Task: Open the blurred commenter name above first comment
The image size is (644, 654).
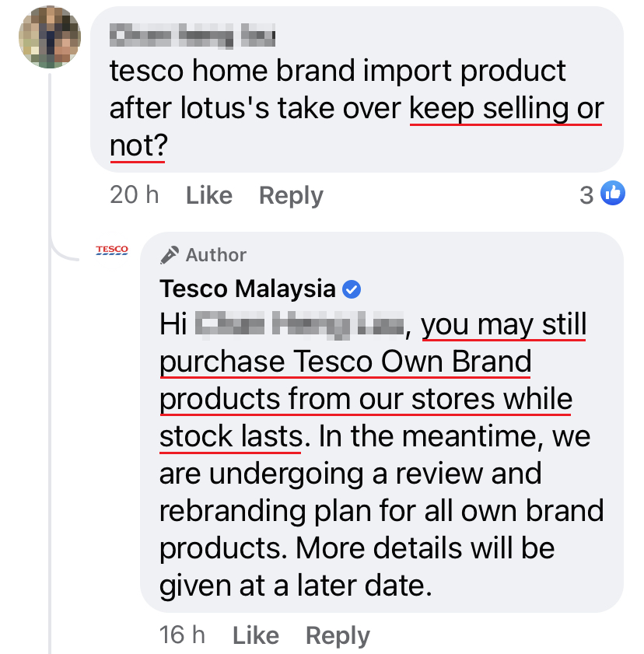Action: [193, 35]
